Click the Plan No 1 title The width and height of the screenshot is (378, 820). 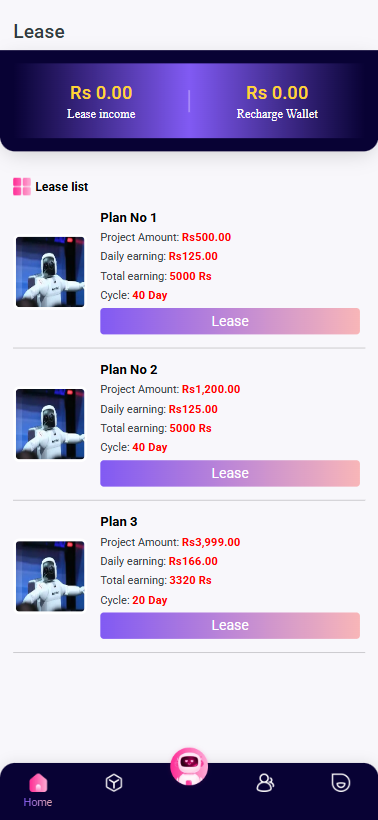pos(129,218)
